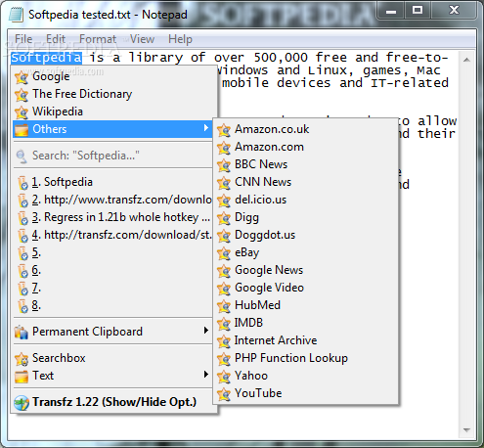Click clipboard icon for empty entry 5
Screen dimensions: 484x448
click(22, 252)
